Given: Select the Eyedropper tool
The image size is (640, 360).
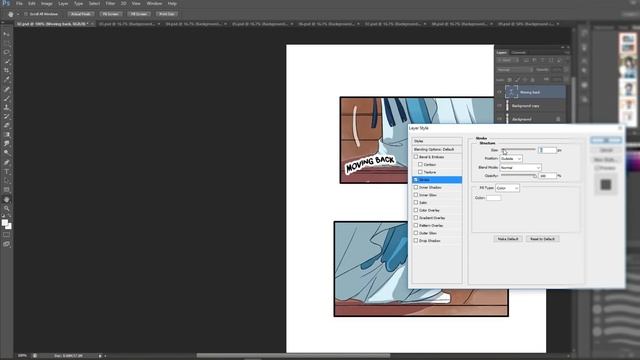Looking at the screenshot, I should click(7, 80).
